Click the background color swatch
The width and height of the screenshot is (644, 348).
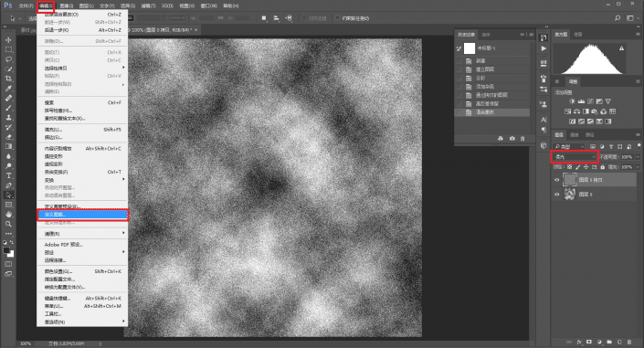(11, 254)
